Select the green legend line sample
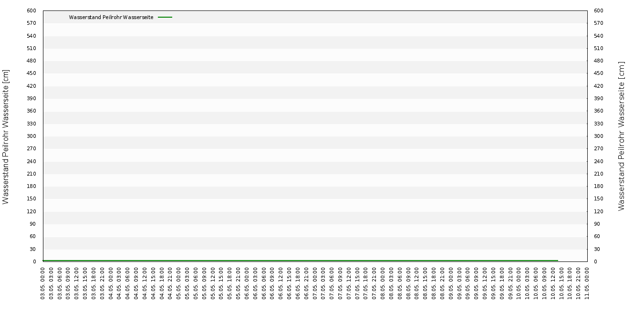The image size is (644, 334). [165, 17]
